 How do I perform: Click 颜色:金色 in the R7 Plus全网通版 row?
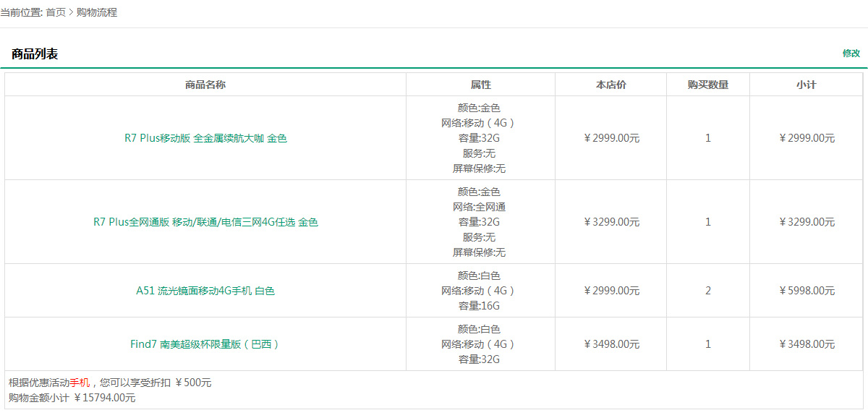(x=479, y=192)
